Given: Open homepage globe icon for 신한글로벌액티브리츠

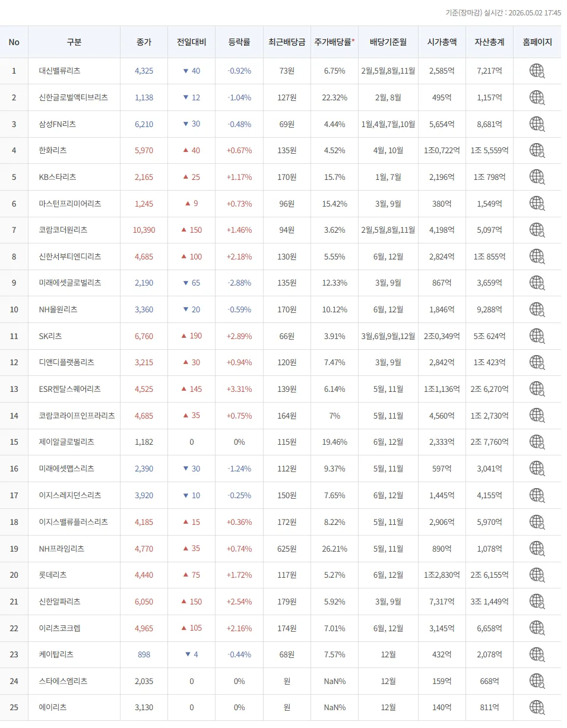Looking at the screenshot, I should (537, 97).
